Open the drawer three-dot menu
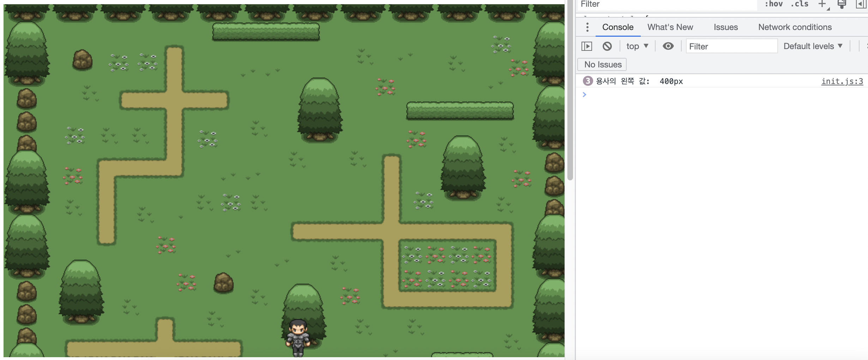Screen dimensions: 868x360 tap(587, 27)
